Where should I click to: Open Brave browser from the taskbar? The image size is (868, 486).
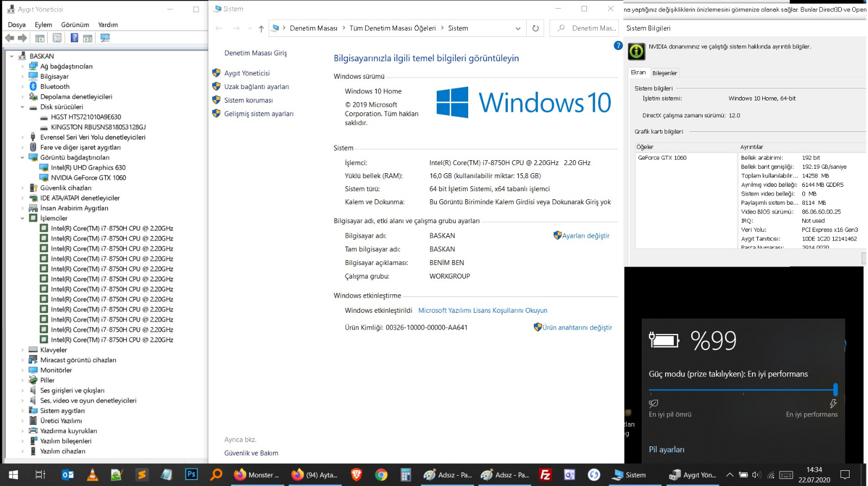[356, 475]
